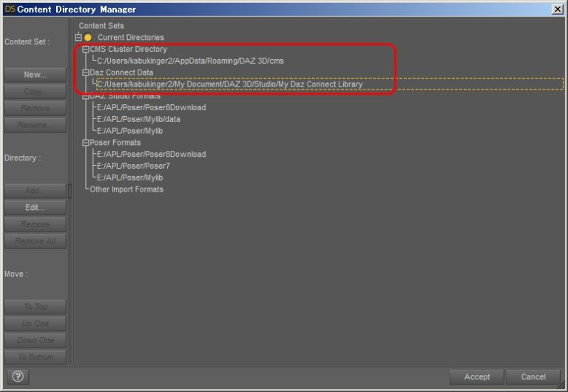Select the My Daz Connect Library path

coord(229,84)
